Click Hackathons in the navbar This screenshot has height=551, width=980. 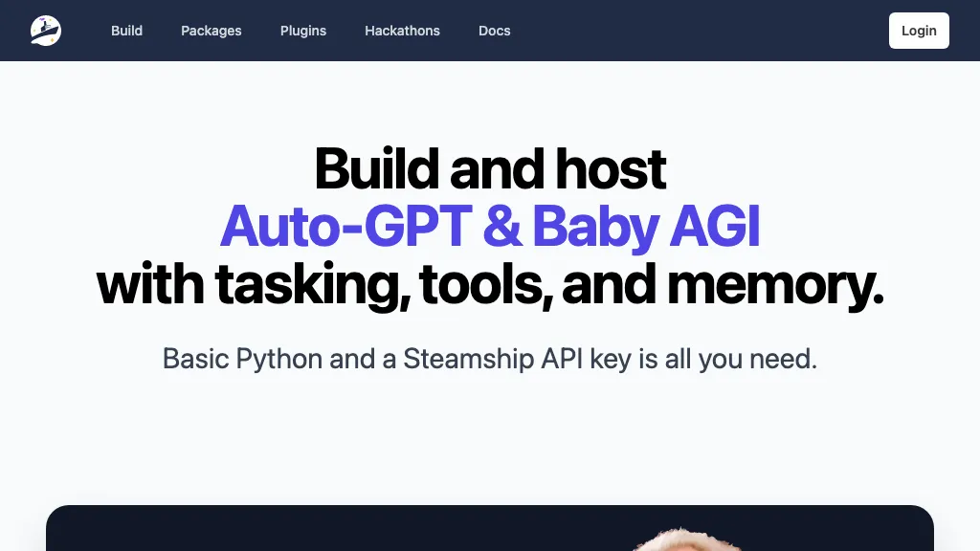(402, 31)
